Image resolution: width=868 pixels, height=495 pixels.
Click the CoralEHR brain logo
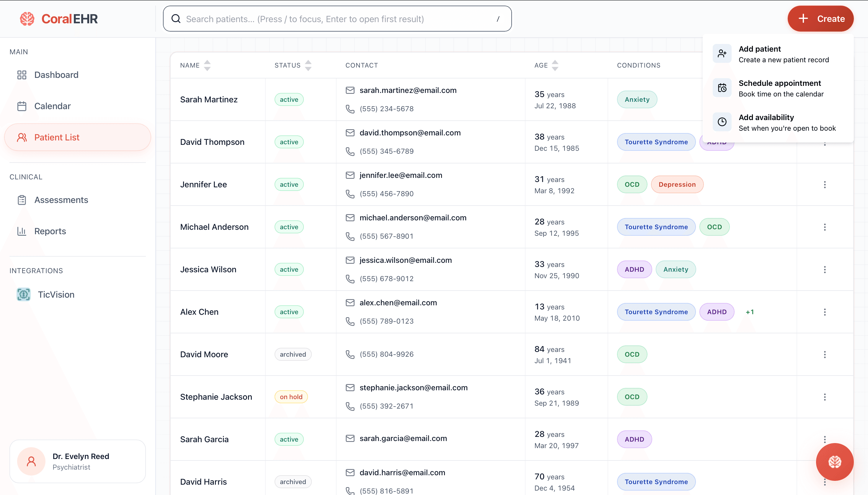27,19
